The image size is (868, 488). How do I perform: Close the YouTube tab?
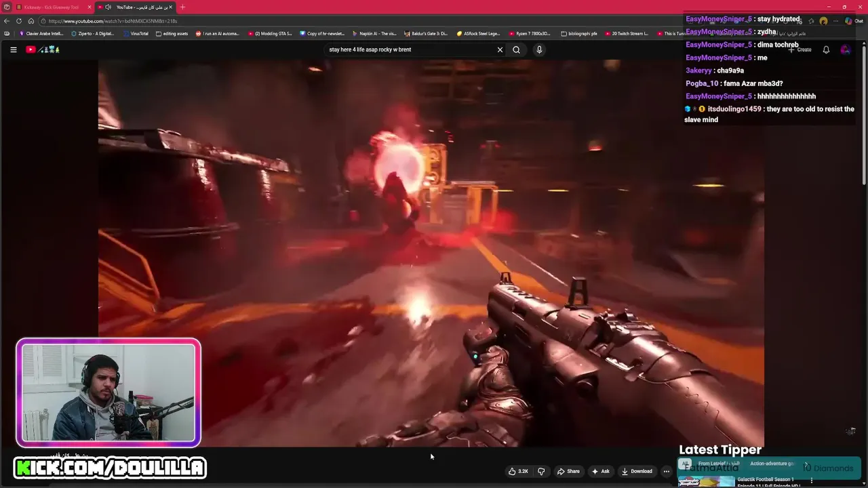click(x=170, y=7)
